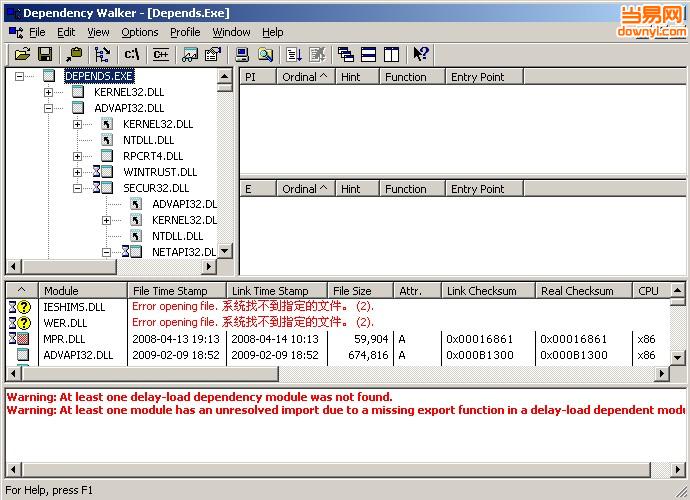Open System Information via computer icon
Image resolution: width=690 pixels, height=500 pixels.
[x=242, y=54]
